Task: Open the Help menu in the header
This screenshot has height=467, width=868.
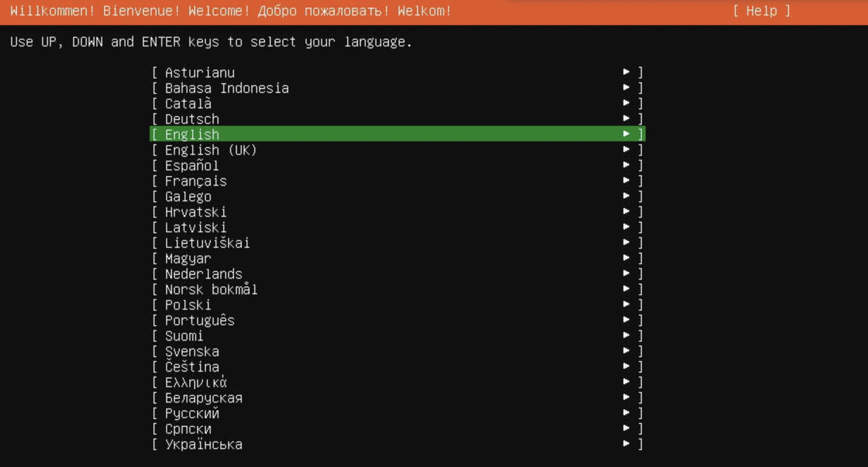Action: pos(761,11)
